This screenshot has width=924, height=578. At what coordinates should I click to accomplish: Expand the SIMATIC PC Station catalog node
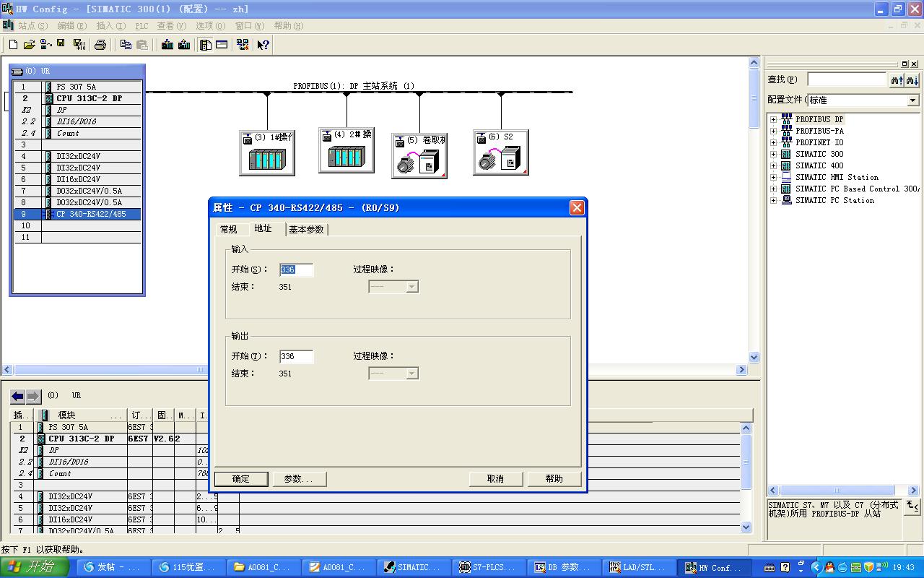point(773,200)
